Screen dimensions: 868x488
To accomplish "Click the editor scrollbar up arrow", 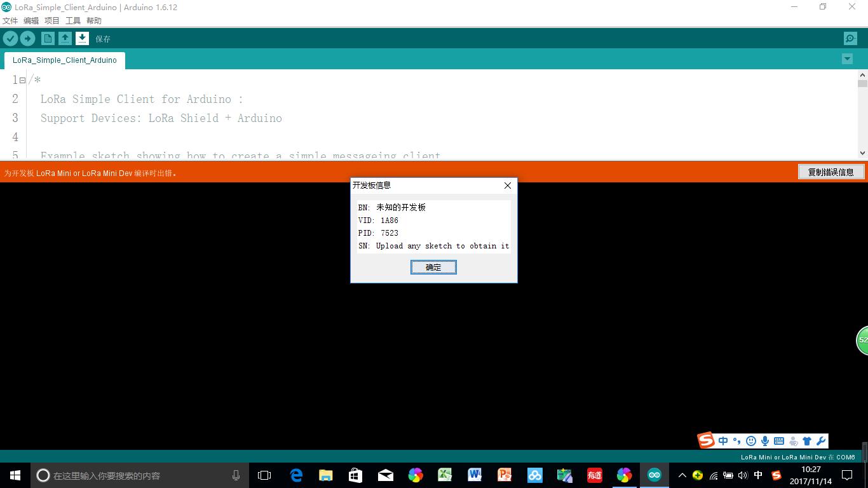I will (x=862, y=75).
